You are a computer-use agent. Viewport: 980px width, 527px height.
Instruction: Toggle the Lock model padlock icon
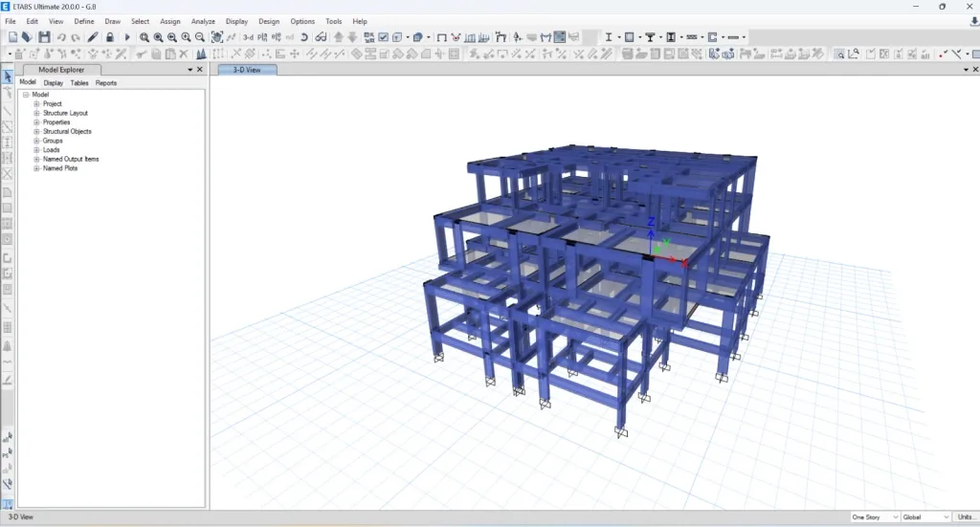click(110, 37)
